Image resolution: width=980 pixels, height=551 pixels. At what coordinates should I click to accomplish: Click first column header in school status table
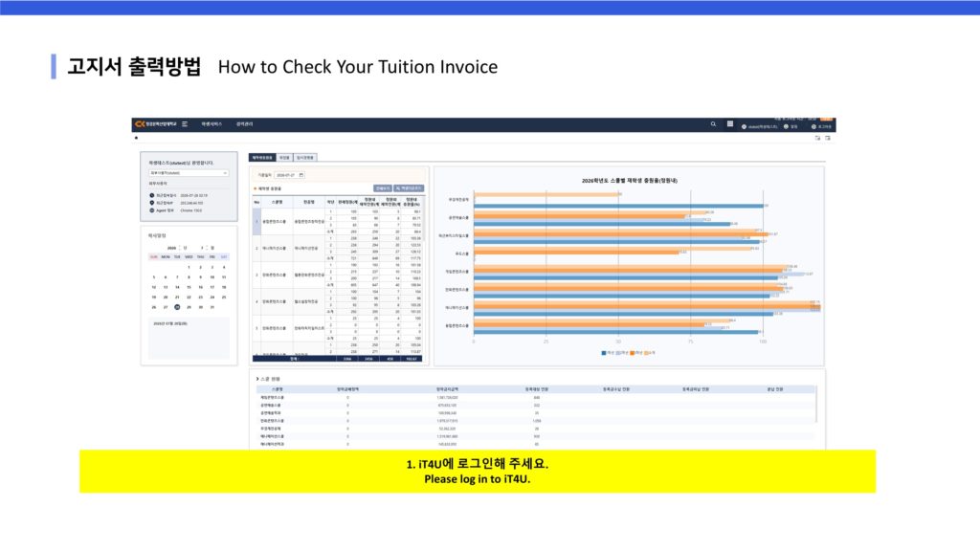tap(277, 389)
